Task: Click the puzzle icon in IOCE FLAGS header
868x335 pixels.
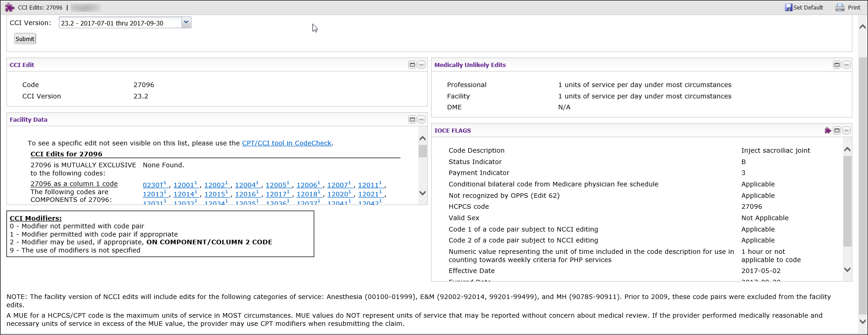Action: tap(828, 130)
